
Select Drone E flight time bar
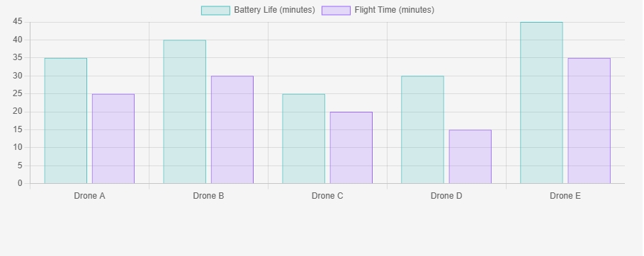(x=589, y=121)
